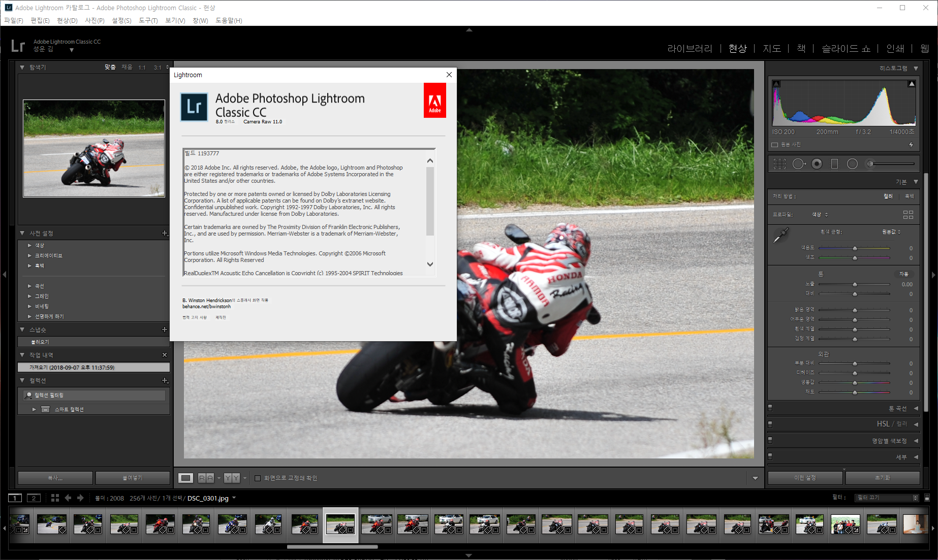Open the 현상(D) menu

67,21
